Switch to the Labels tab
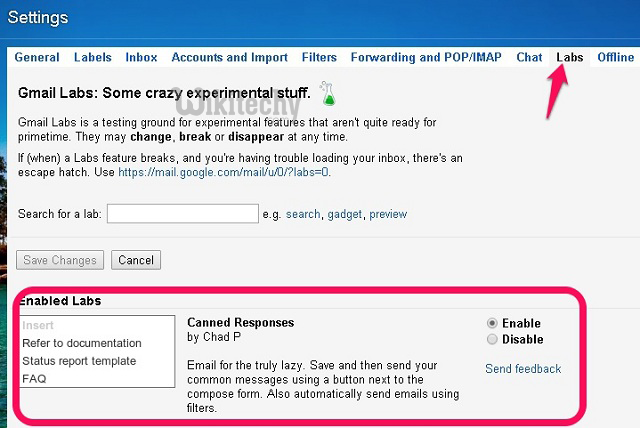Viewport: 640px width, 428px height. (92, 58)
